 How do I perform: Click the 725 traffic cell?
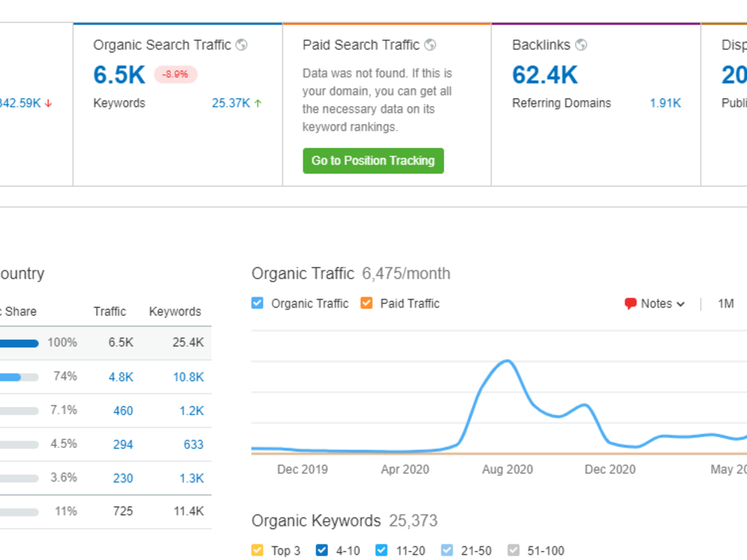click(123, 511)
